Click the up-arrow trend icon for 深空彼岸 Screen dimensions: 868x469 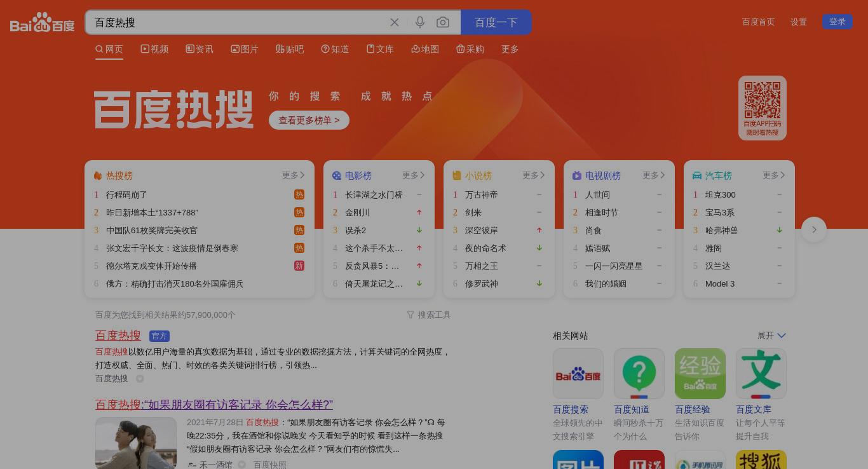539,230
